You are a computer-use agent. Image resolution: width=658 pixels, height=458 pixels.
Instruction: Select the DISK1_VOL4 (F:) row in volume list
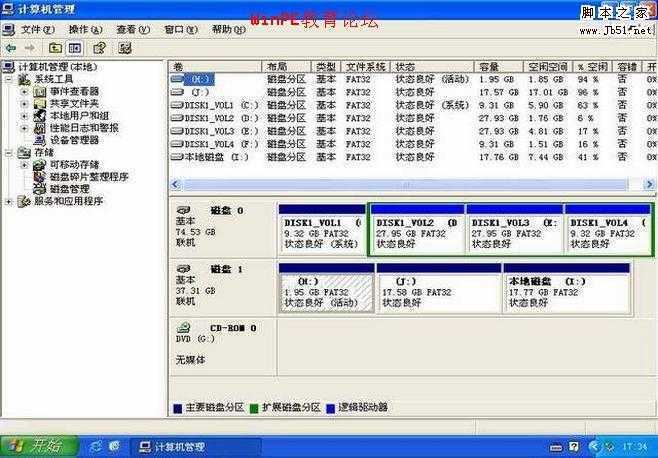pos(413,144)
